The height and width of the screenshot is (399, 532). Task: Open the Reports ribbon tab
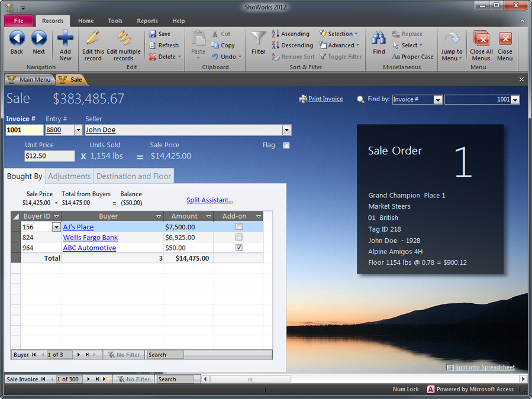[x=147, y=20]
